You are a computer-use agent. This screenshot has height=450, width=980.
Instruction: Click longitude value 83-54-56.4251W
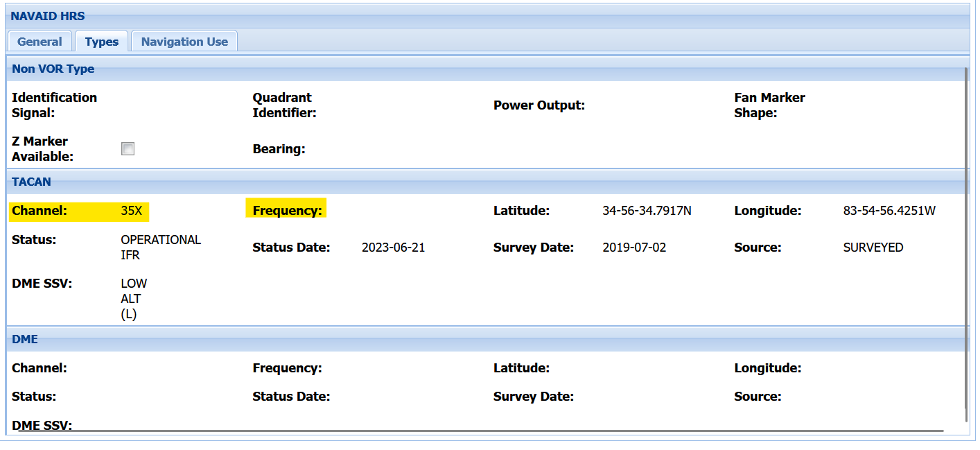tap(890, 211)
